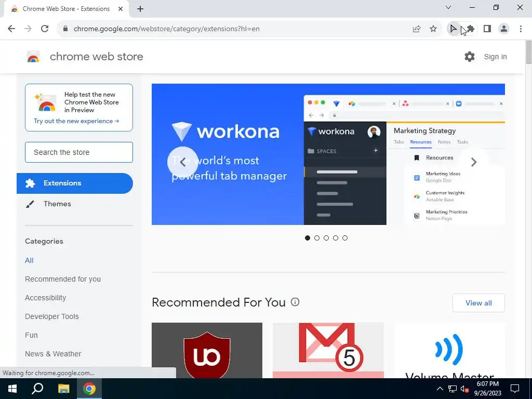Open the notifications action center
This screenshot has width=532, height=399.
tap(515, 389)
